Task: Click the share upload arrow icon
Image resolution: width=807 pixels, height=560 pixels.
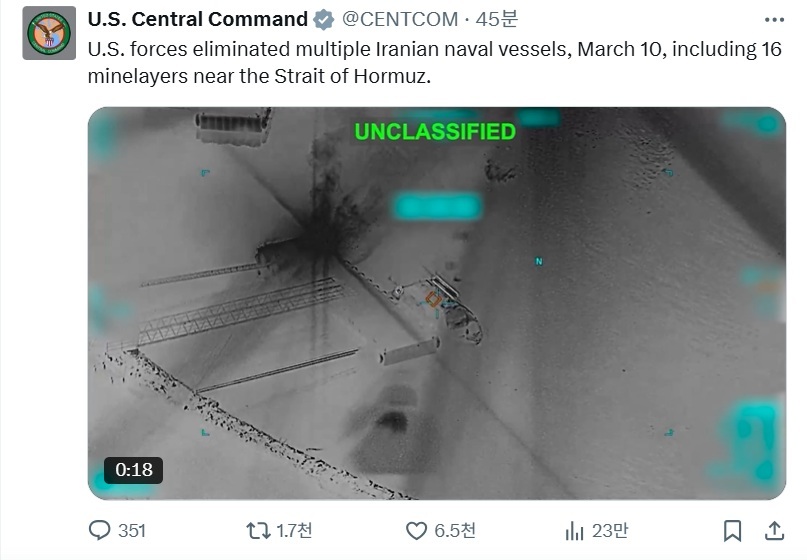Action: click(774, 530)
